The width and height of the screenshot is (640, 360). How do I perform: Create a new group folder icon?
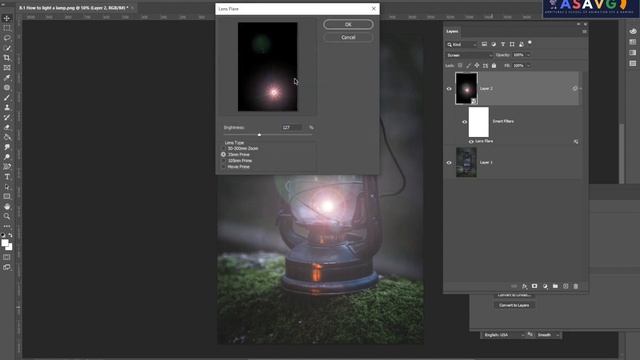click(555, 287)
